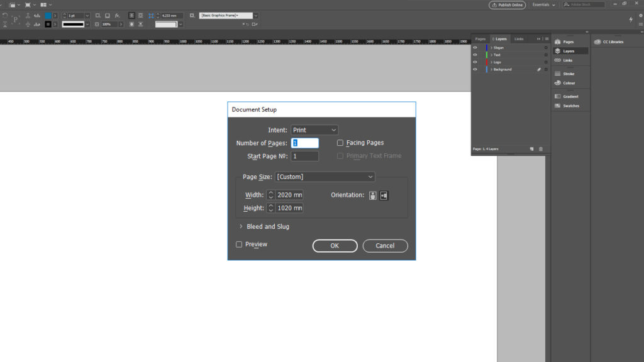The width and height of the screenshot is (644, 362).
Task: Enable the Facing Pages checkbox
Action: tap(340, 143)
